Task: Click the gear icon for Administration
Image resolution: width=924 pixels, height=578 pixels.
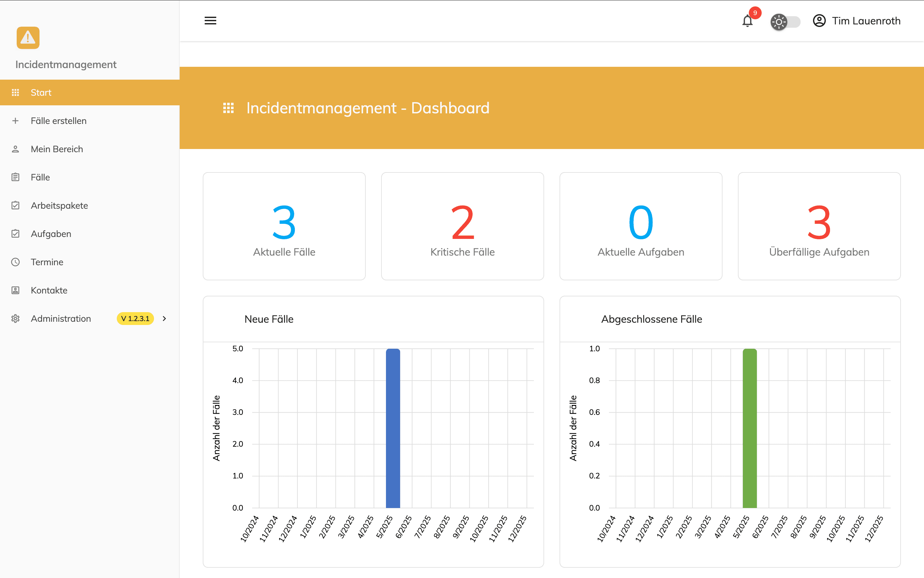Action: 15,319
